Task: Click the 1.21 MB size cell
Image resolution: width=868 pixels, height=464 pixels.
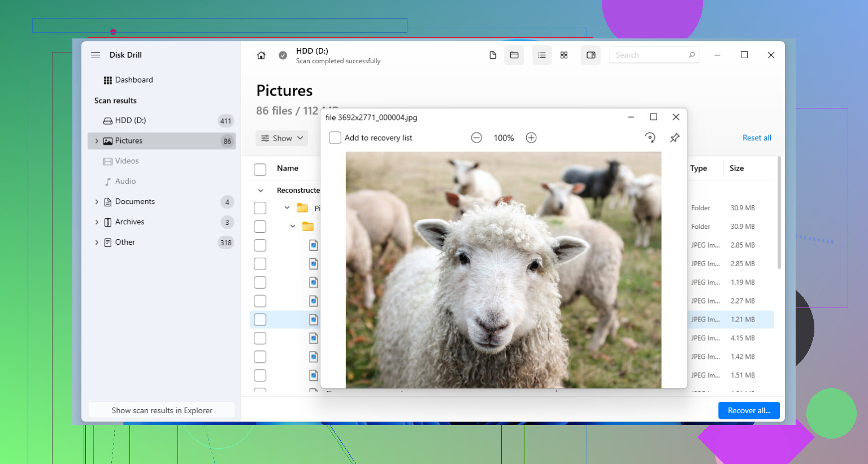Action: 743,320
